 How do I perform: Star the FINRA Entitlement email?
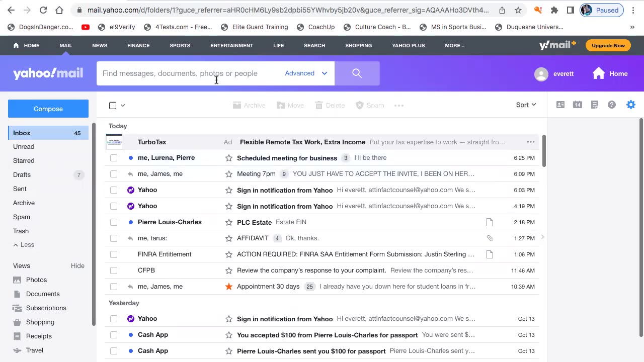(x=229, y=254)
